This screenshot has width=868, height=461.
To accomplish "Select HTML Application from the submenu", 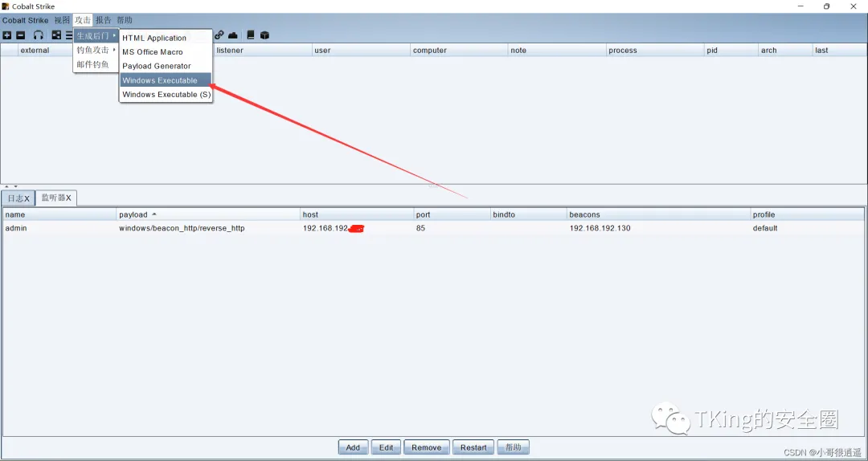I will click(x=166, y=39).
